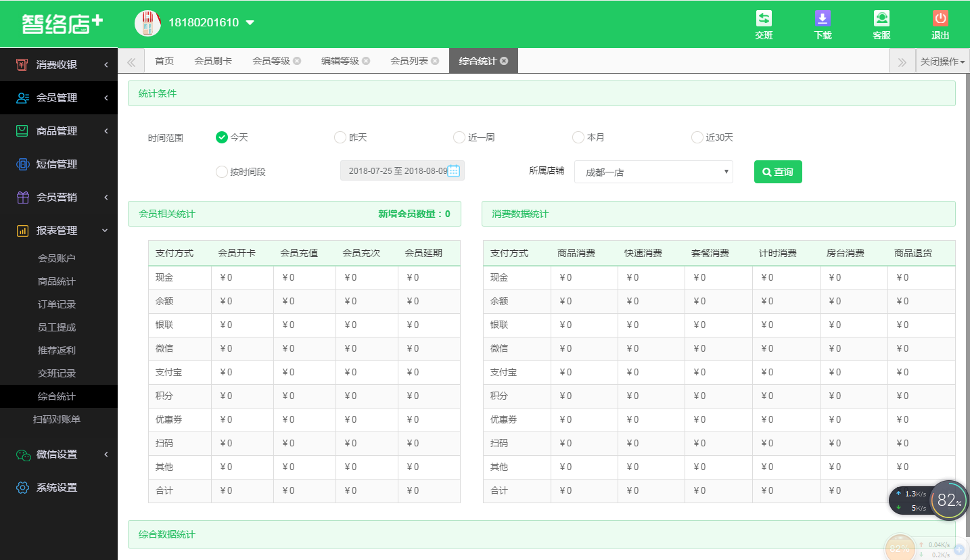Screen dimensions: 970x560
Task: Select the 昨天 time range option
Action: [340, 137]
